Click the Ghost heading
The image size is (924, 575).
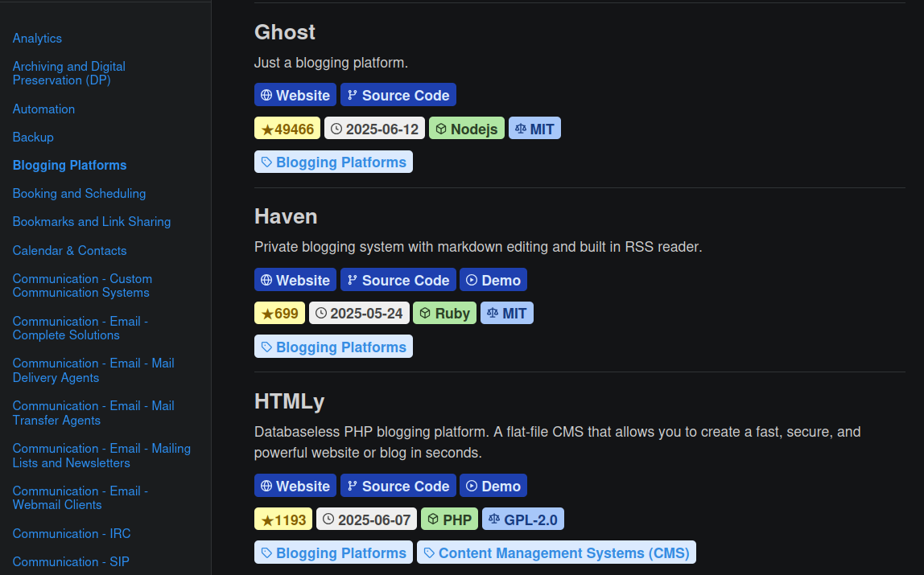[285, 32]
